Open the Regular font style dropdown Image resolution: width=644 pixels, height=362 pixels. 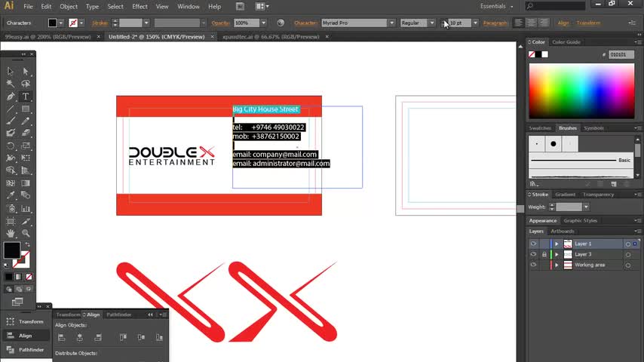(431, 23)
